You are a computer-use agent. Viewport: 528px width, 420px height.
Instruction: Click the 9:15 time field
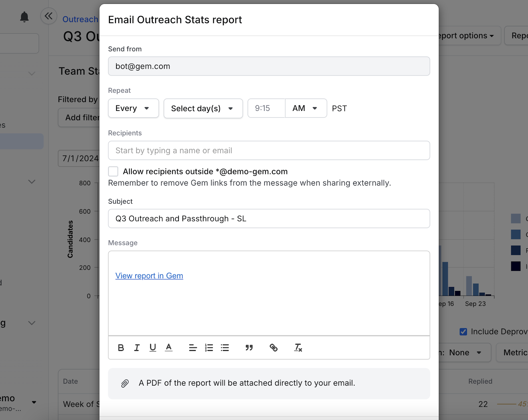click(x=267, y=108)
